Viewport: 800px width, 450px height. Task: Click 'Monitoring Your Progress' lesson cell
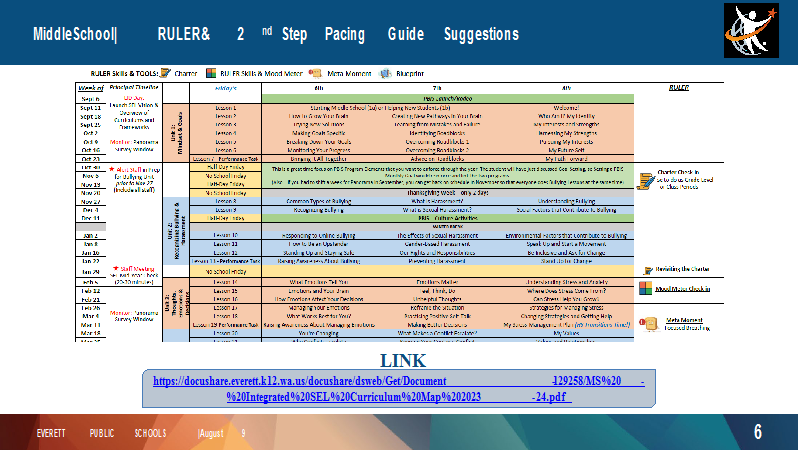(x=318, y=150)
